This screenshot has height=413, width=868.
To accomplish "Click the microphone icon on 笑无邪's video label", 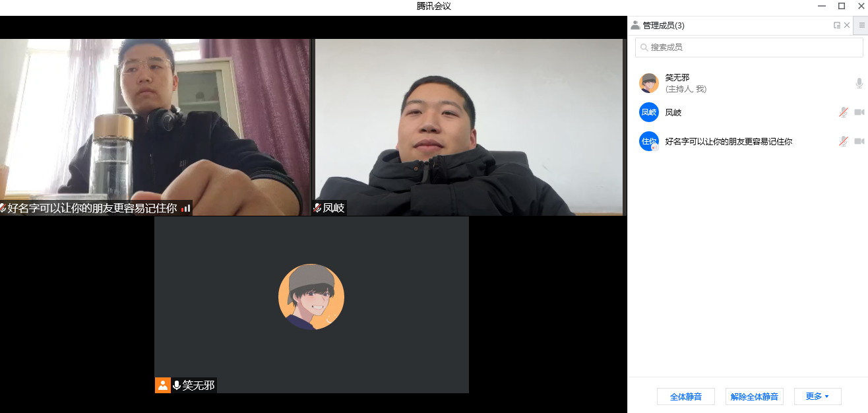I will coord(177,385).
